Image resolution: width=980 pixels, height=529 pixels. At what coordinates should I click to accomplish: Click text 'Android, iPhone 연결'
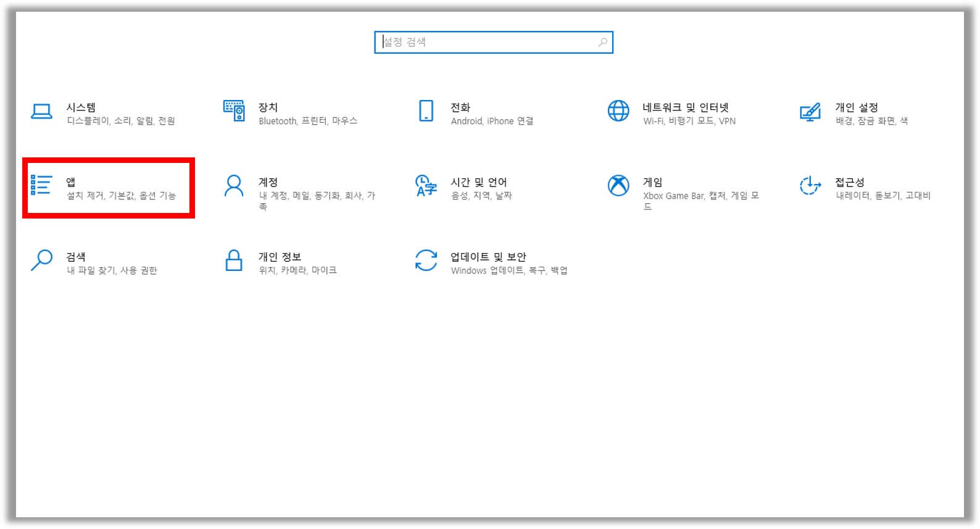point(492,121)
